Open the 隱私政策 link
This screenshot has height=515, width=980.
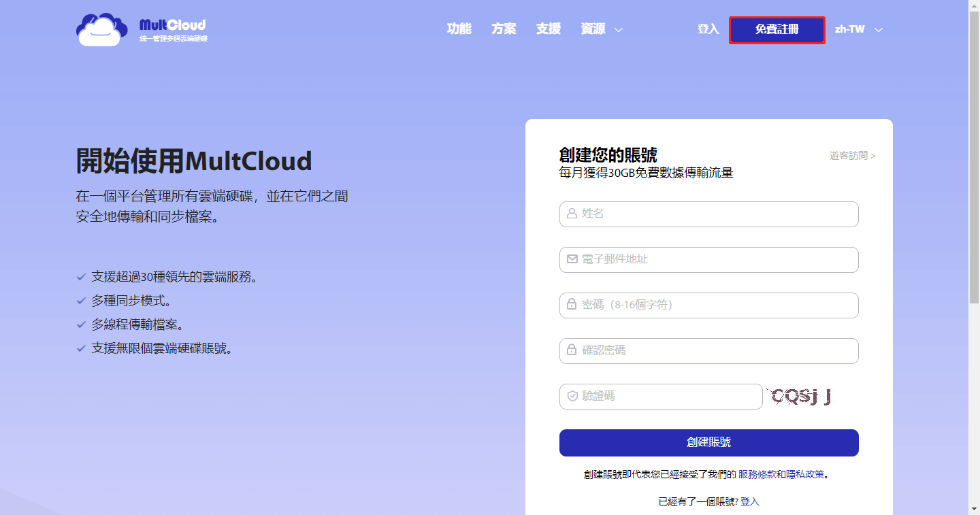[805, 474]
